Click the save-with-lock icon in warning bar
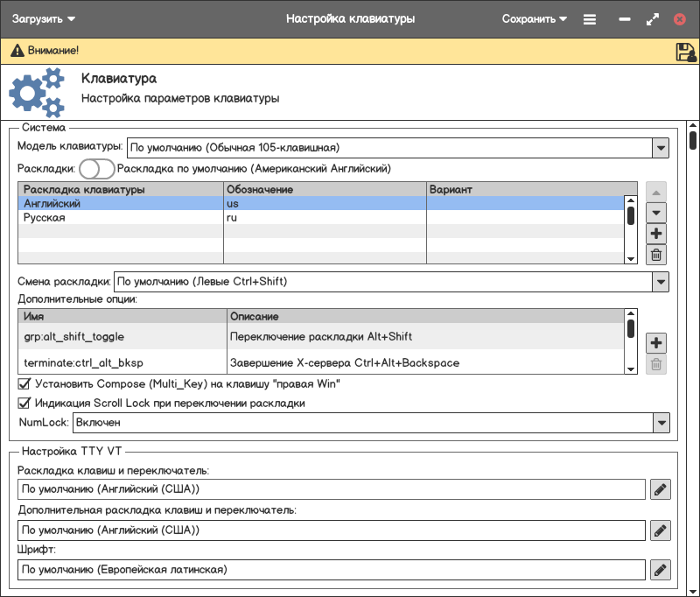 click(685, 53)
